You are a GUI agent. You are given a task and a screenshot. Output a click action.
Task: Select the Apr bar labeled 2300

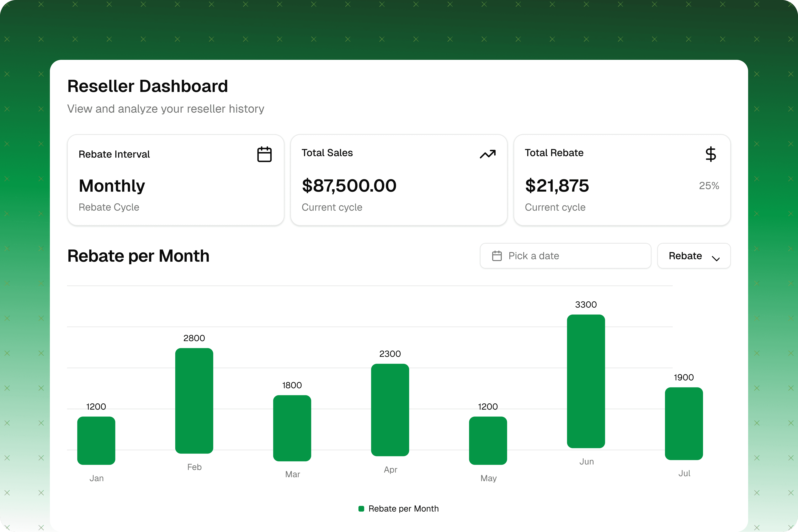(x=390, y=410)
